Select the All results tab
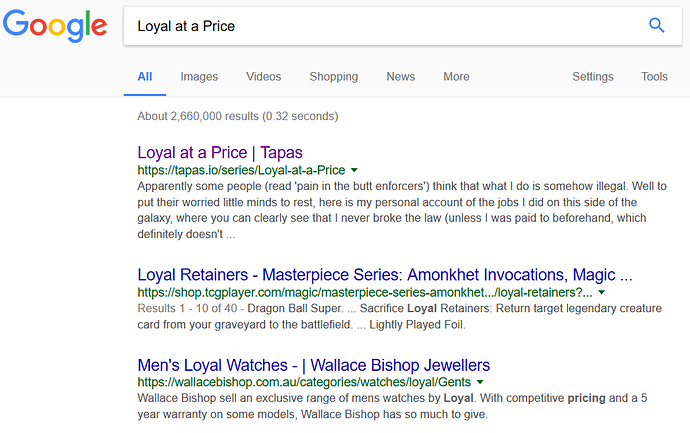The width and height of the screenshot is (690, 433). [145, 77]
